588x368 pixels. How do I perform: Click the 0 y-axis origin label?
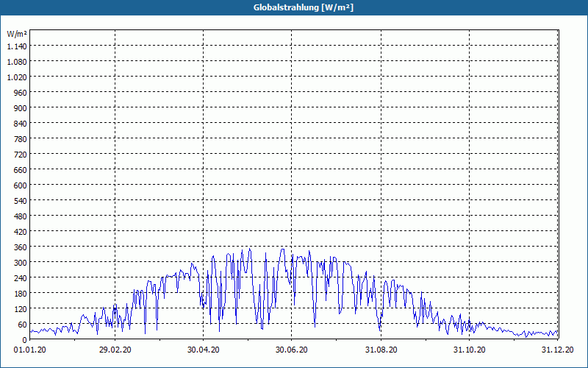25,340
